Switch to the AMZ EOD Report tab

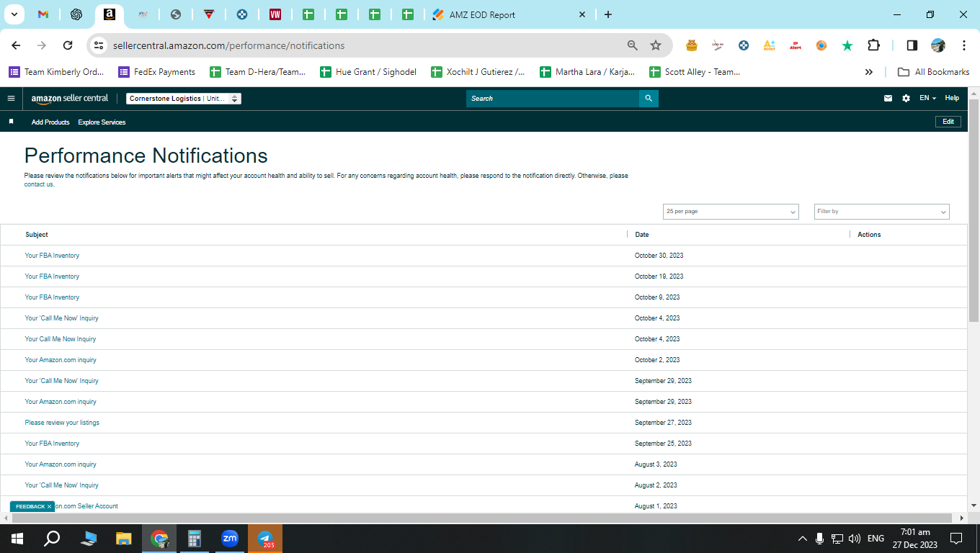click(x=510, y=14)
